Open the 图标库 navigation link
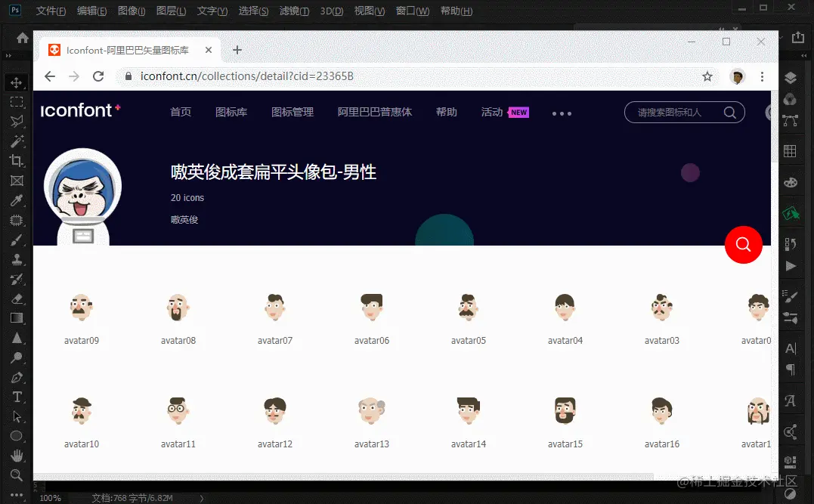 [x=231, y=111]
